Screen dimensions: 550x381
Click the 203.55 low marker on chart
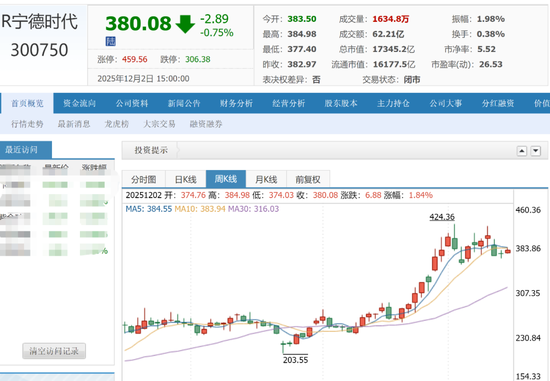point(295,360)
